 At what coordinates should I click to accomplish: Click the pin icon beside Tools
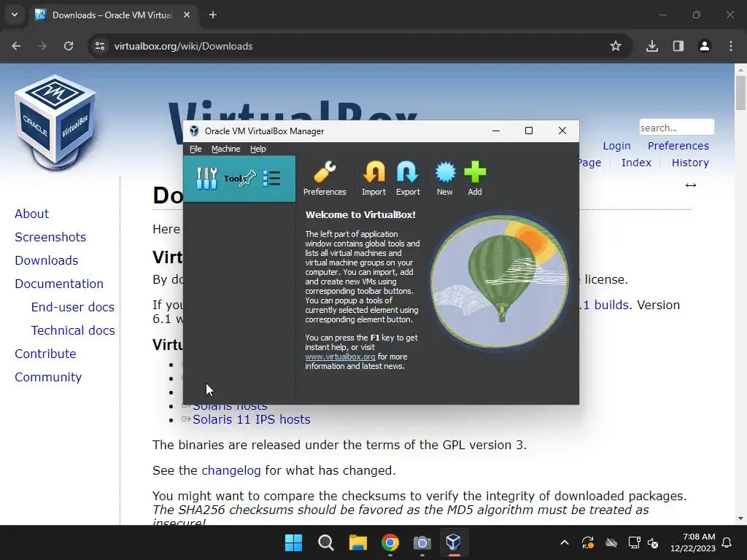(248, 179)
